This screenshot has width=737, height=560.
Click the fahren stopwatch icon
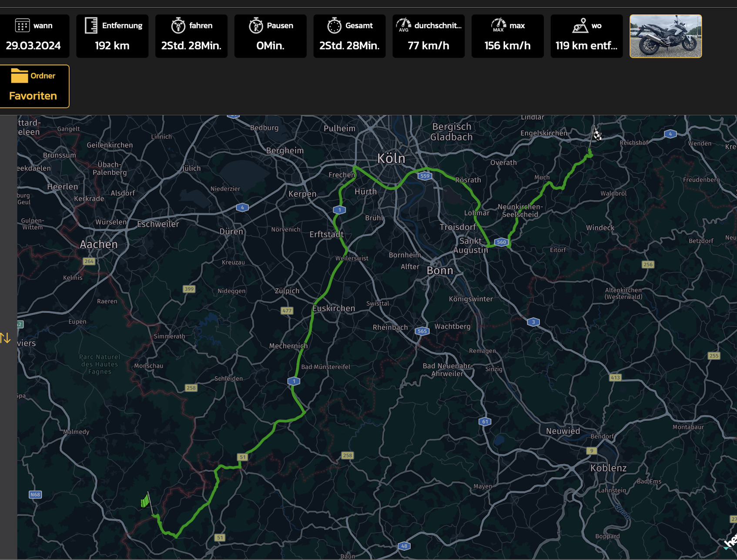(x=178, y=26)
